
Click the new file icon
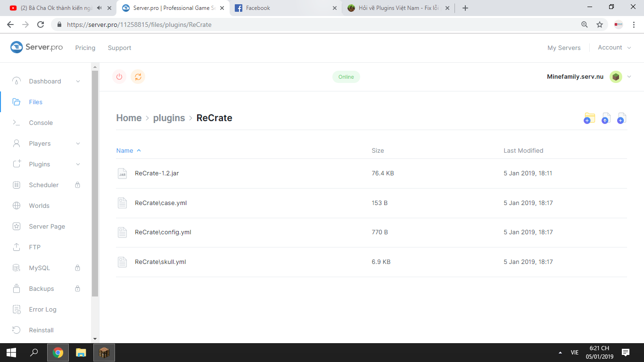621,118
